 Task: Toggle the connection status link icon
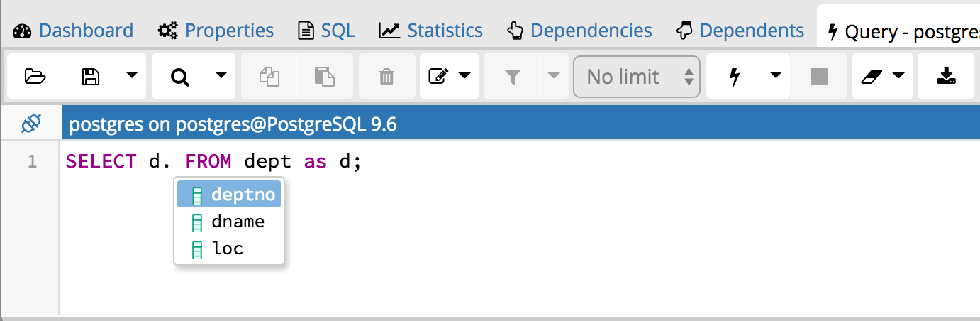tap(31, 124)
